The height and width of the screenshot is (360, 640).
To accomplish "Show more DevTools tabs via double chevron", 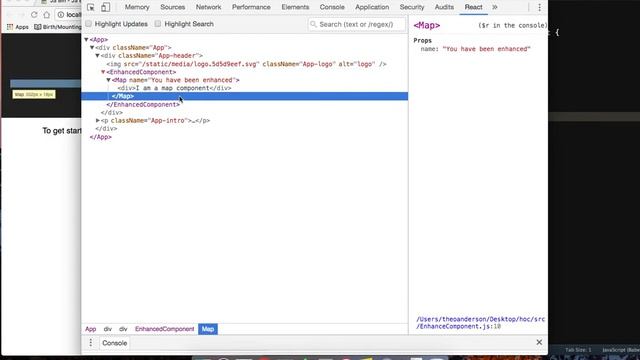I will click(495, 7).
